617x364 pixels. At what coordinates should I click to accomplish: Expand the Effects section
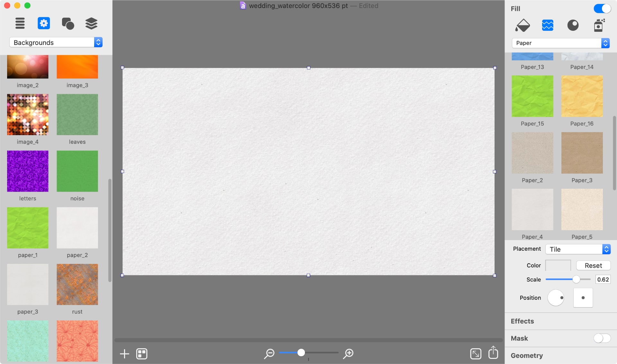point(522,321)
